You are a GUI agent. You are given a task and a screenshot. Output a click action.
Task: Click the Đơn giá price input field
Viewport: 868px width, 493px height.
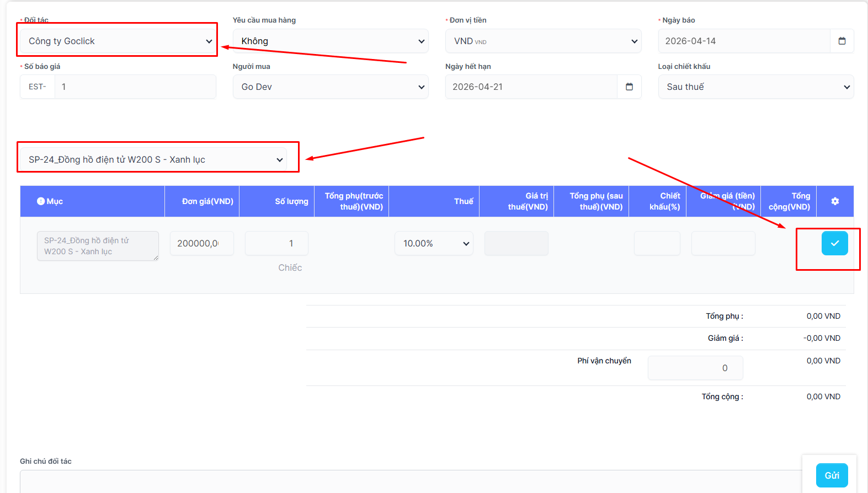coord(201,243)
